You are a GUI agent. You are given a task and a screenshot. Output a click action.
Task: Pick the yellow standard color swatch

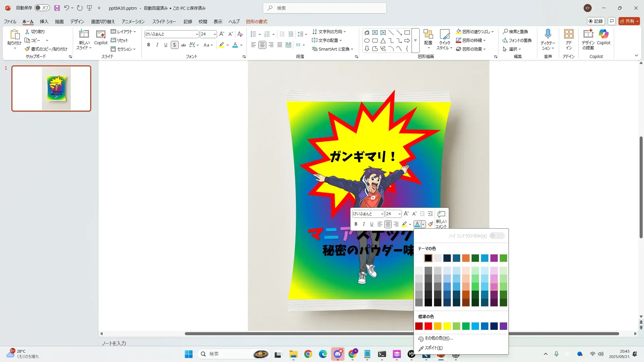[447, 326]
